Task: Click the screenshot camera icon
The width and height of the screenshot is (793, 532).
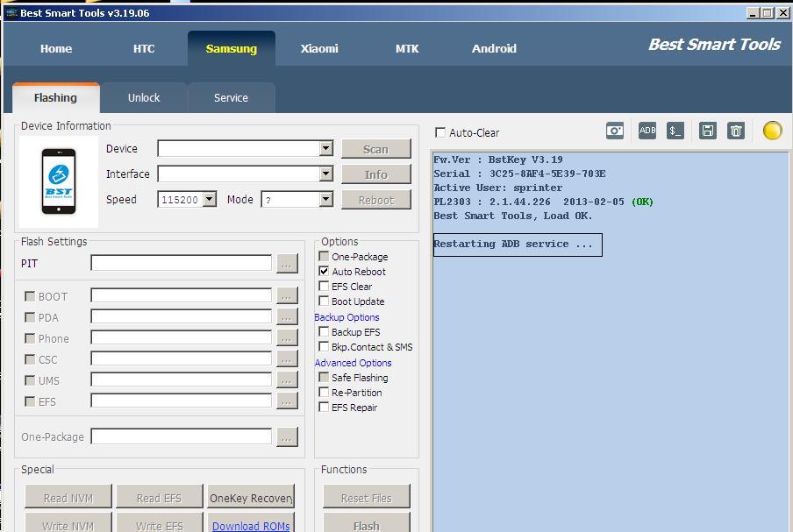Action: point(614,131)
